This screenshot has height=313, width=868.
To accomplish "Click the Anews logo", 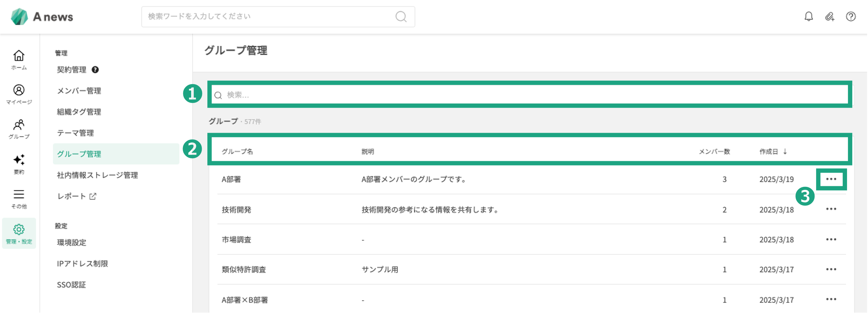I will point(42,16).
